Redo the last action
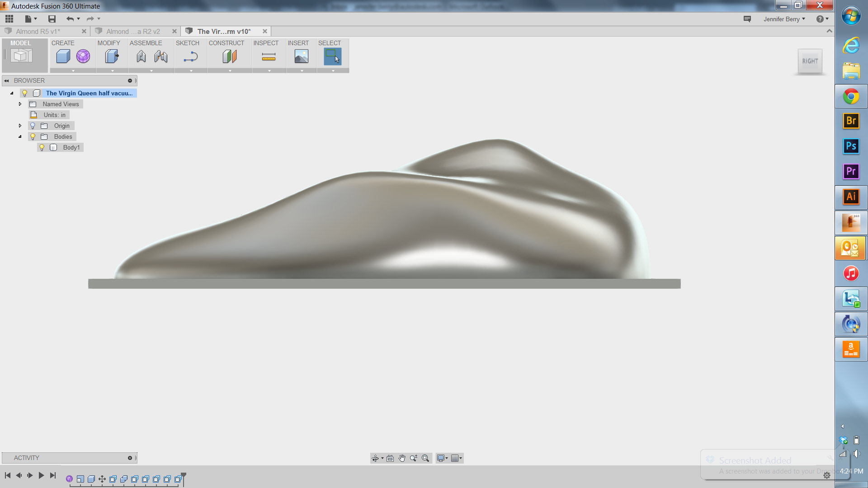 click(x=90, y=19)
